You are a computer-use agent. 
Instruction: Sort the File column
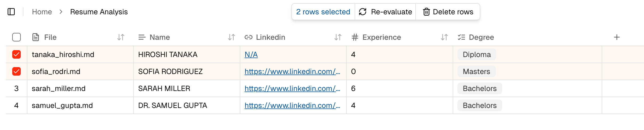click(x=121, y=37)
